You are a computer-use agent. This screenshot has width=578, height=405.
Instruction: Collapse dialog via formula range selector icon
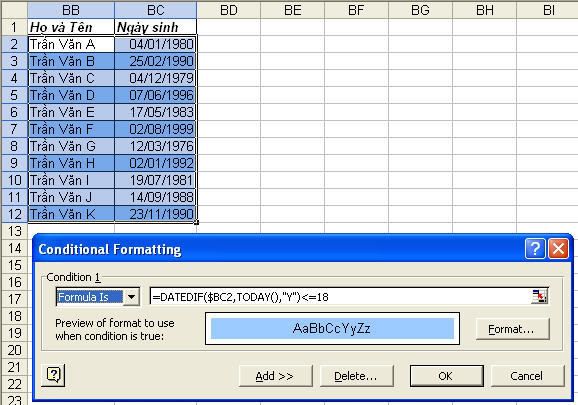tap(539, 297)
